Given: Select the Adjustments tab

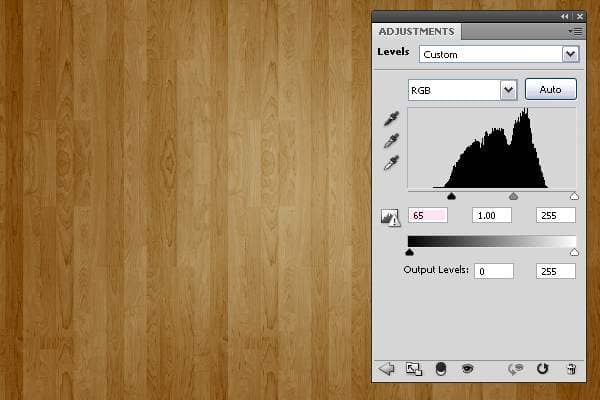Looking at the screenshot, I should [x=416, y=31].
